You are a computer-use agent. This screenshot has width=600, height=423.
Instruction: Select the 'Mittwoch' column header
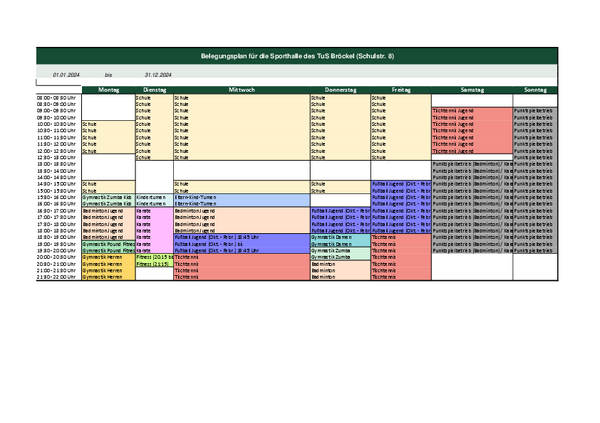point(242,90)
